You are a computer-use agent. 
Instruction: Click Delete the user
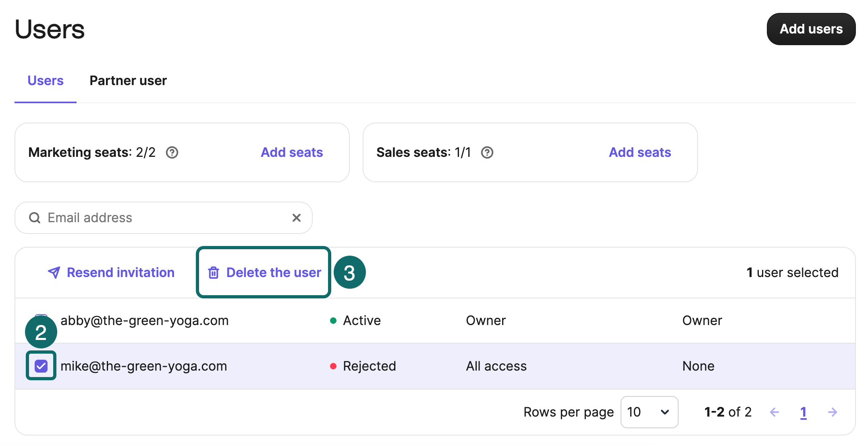coord(273,273)
